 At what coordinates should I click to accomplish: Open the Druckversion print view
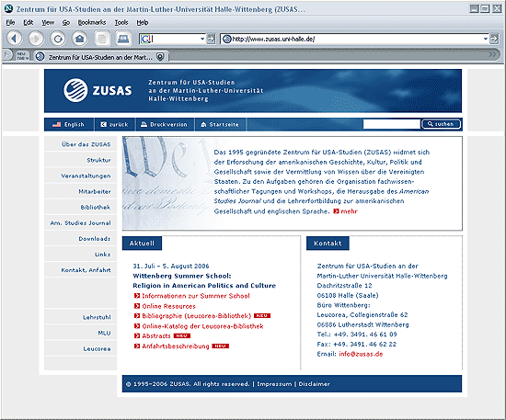click(164, 124)
